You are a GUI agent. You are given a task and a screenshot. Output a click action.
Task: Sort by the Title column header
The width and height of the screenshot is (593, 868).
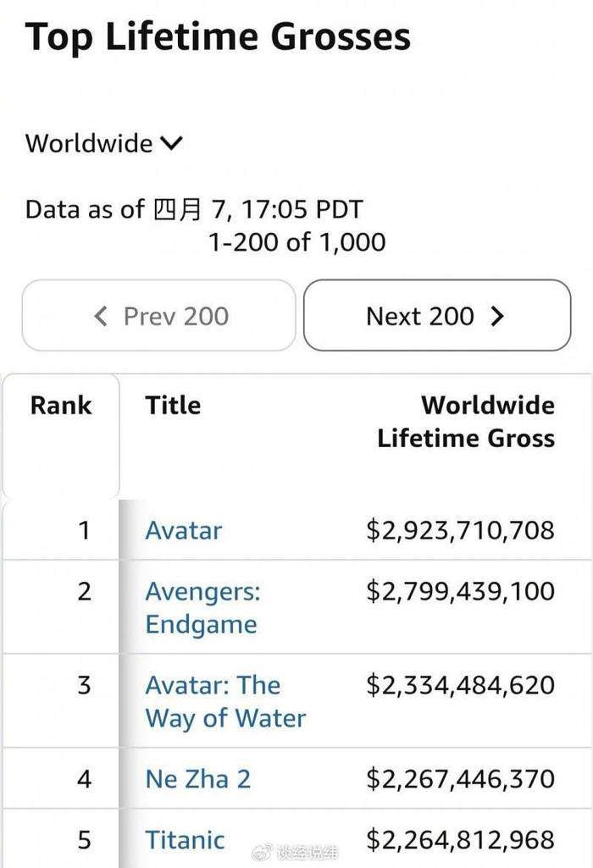pos(173,406)
